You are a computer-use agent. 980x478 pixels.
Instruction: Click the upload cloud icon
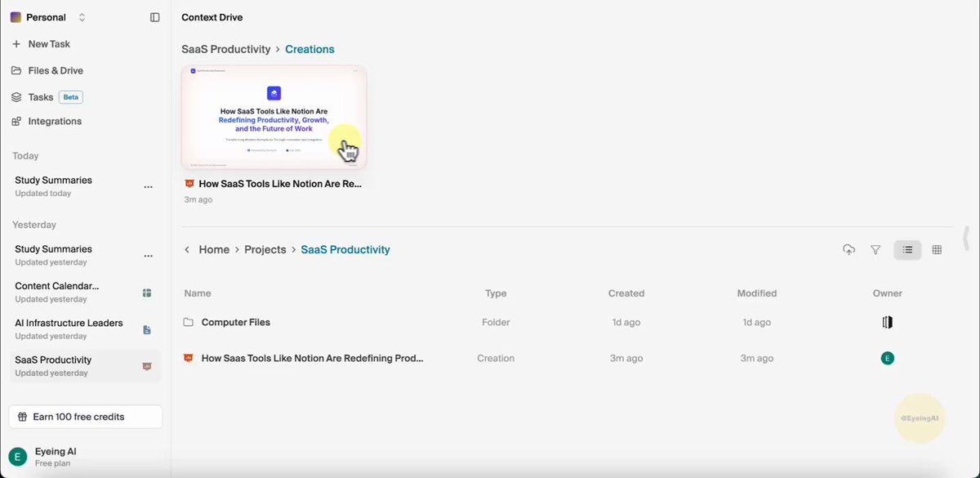click(x=849, y=250)
